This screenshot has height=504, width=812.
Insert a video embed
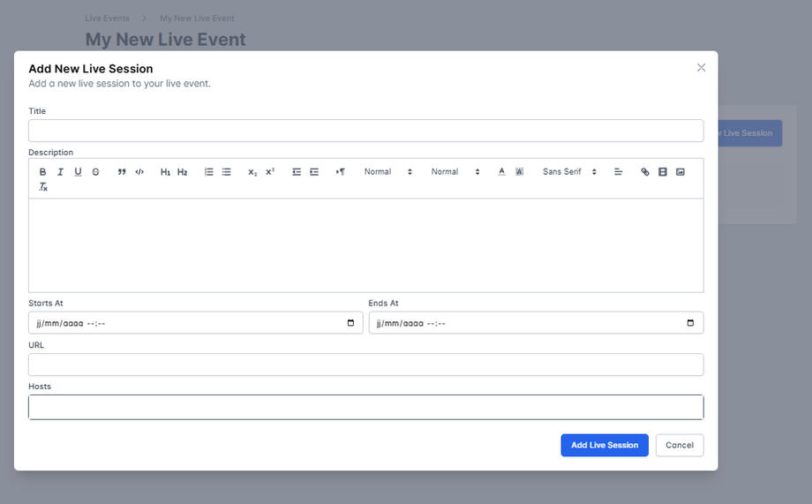tap(662, 172)
